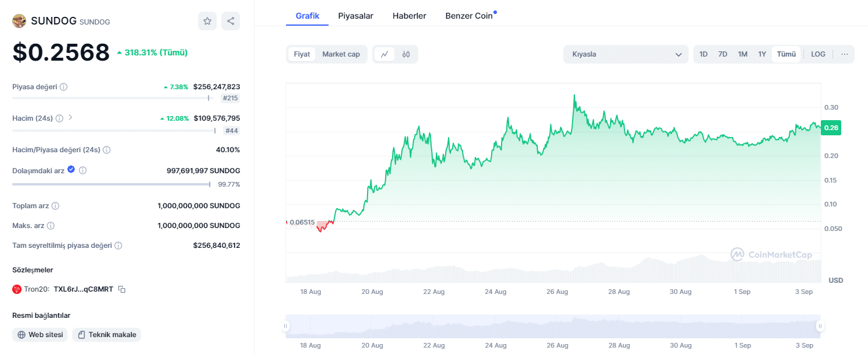Open the Teknik makale whitepaper button

[107, 335]
